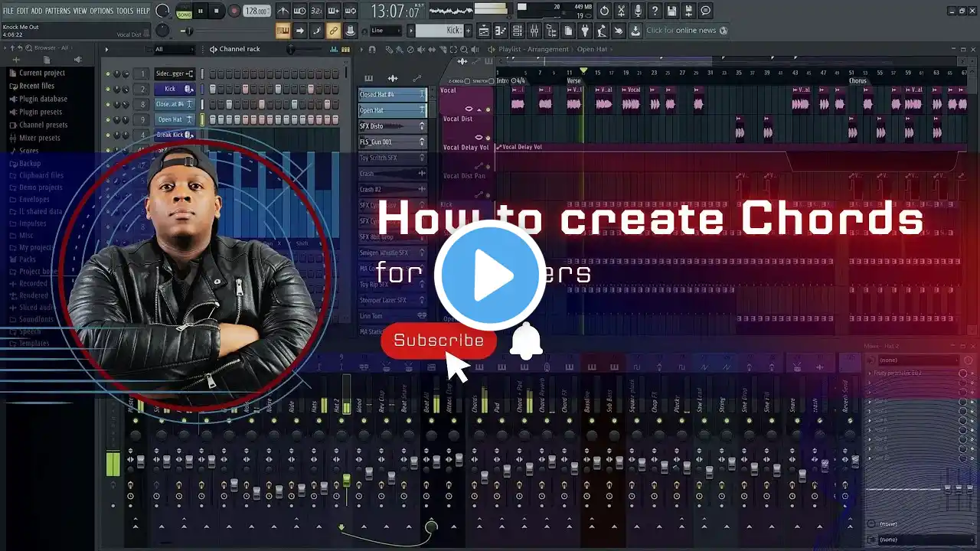Open the TOOLS menu

(125, 11)
